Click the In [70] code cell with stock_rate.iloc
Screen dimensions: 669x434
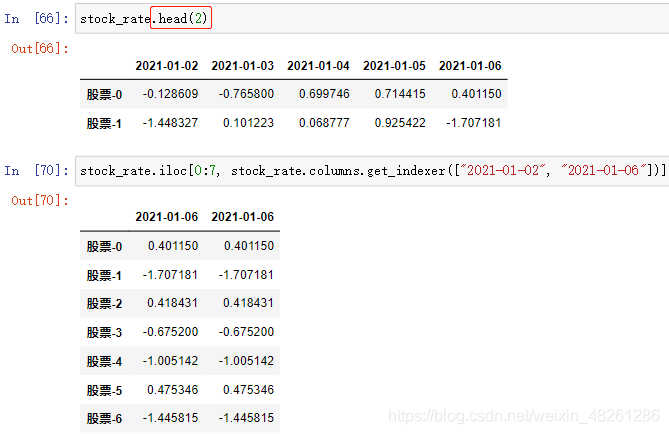coord(372,171)
